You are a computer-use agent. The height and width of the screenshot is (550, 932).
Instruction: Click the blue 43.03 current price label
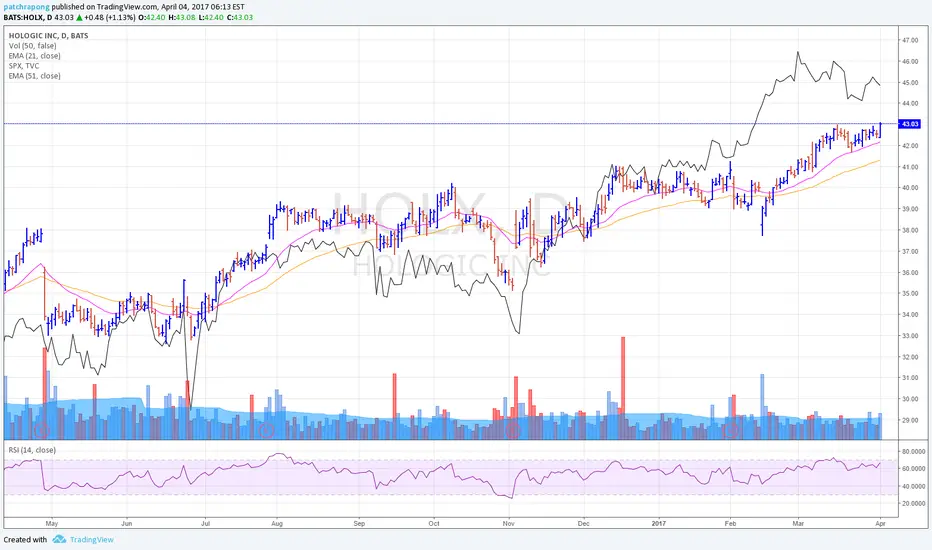point(910,124)
